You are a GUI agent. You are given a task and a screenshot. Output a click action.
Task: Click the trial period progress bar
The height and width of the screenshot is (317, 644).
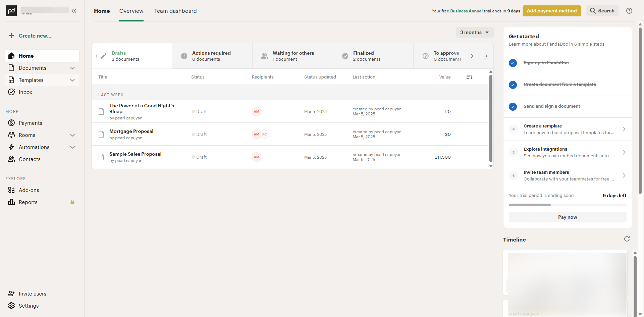567,205
